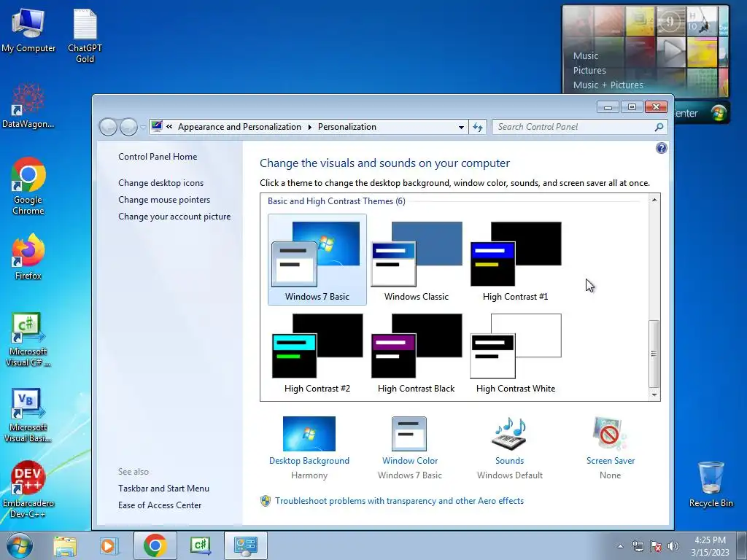Show hidden tray icons arrow

point(620,546)
